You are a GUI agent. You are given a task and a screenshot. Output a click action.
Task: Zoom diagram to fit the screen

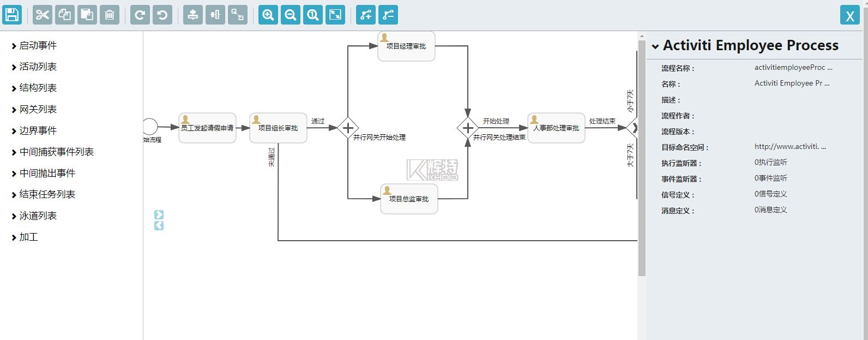[x=335, y=15]
